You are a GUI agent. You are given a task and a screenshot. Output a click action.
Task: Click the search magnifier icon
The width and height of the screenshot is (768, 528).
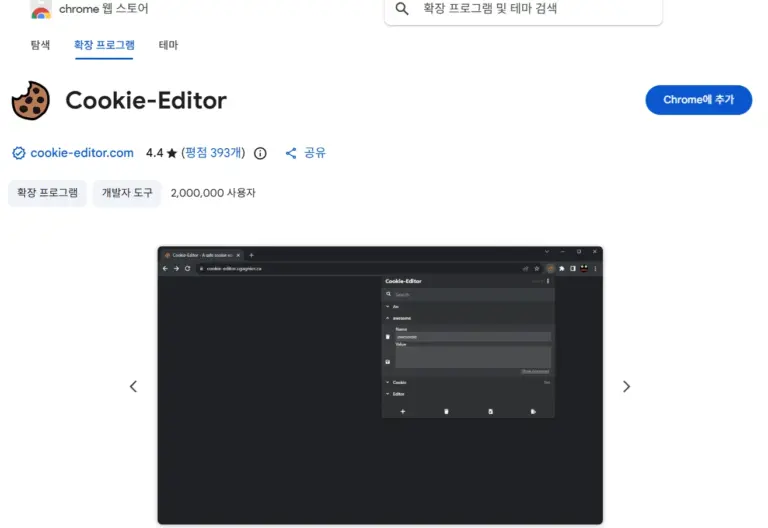(402, 8)
